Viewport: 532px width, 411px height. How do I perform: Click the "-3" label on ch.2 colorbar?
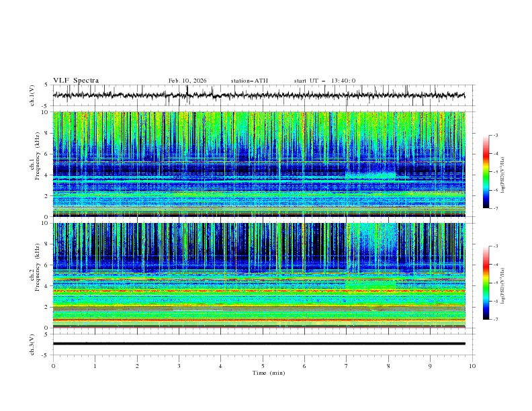coord(495,246)
